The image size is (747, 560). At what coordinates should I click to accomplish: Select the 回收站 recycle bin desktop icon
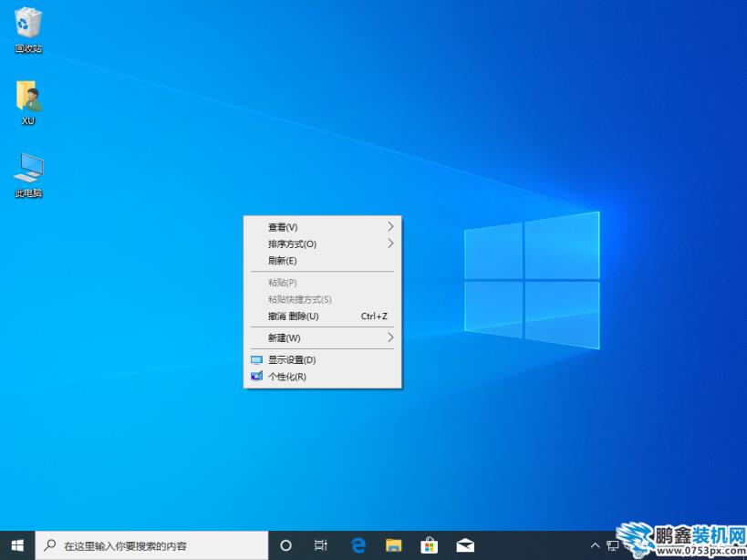(28, 29)
